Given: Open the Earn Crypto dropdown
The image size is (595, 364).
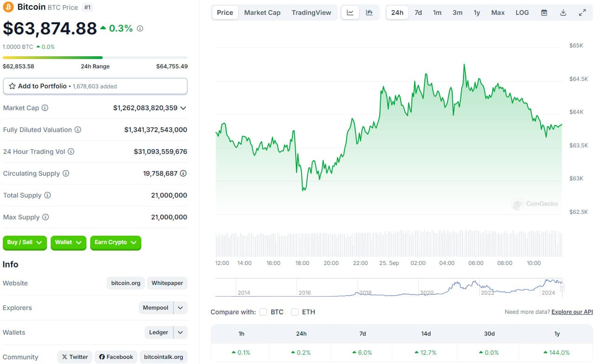Looking at the screenshot, I should pos(115,242).
